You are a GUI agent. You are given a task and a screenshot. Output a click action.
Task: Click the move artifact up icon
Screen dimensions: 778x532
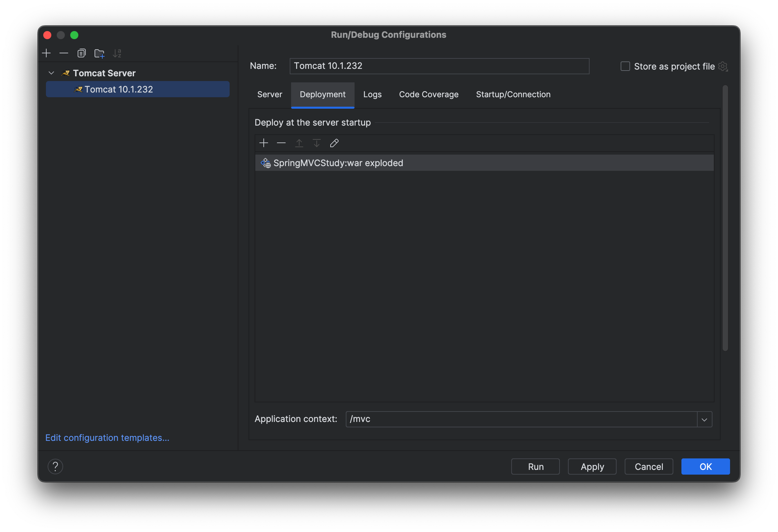click(x=299, y=142)
